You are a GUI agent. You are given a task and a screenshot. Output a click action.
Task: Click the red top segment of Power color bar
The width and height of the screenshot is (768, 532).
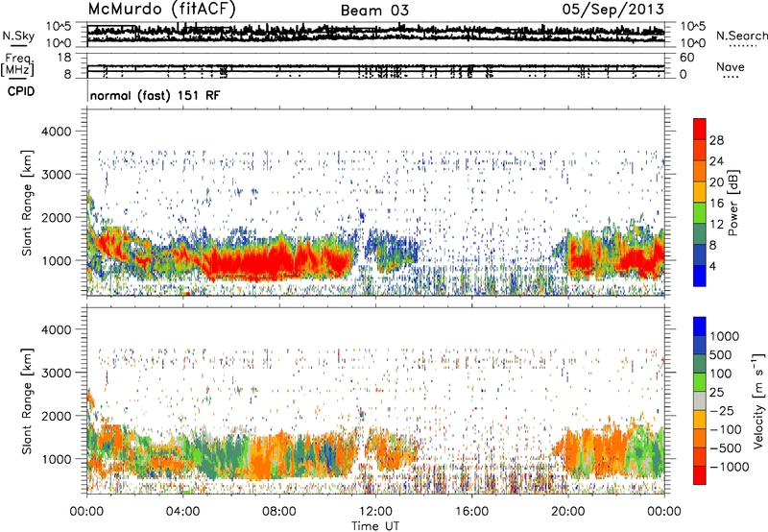pos(700,130)
